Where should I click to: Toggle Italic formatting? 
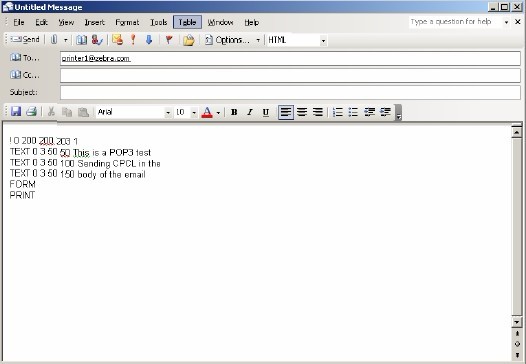(x=250, y=112)
